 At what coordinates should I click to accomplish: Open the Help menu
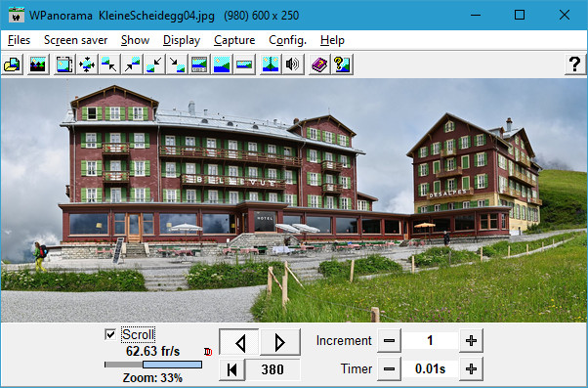tap(333, 40)
